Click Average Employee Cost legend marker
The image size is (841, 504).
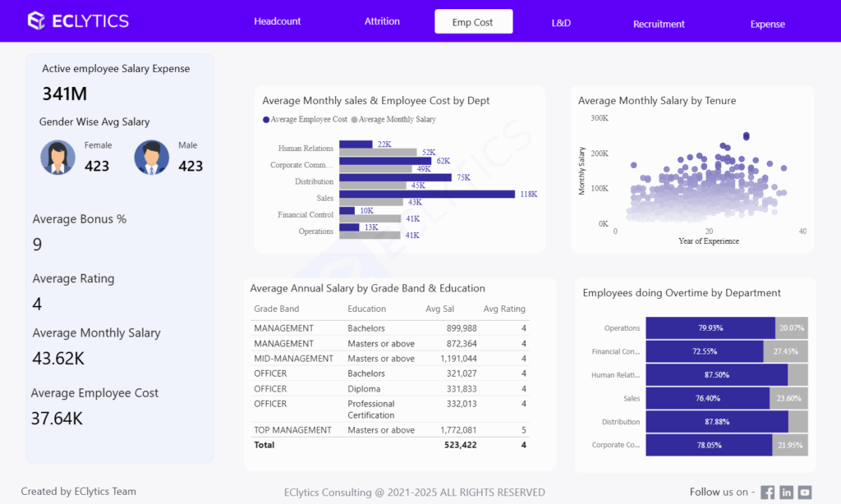pyautogui.click(x=266, y=120)
